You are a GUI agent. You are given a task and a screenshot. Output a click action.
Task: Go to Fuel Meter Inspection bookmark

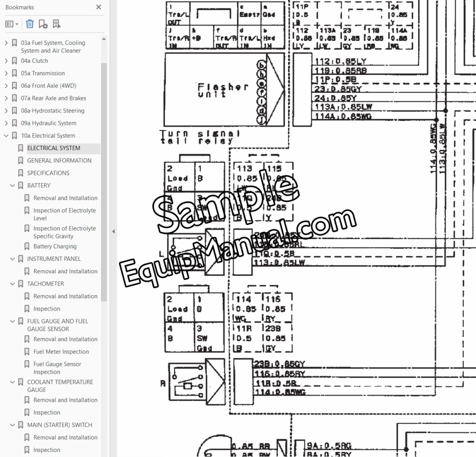point(61,351)
